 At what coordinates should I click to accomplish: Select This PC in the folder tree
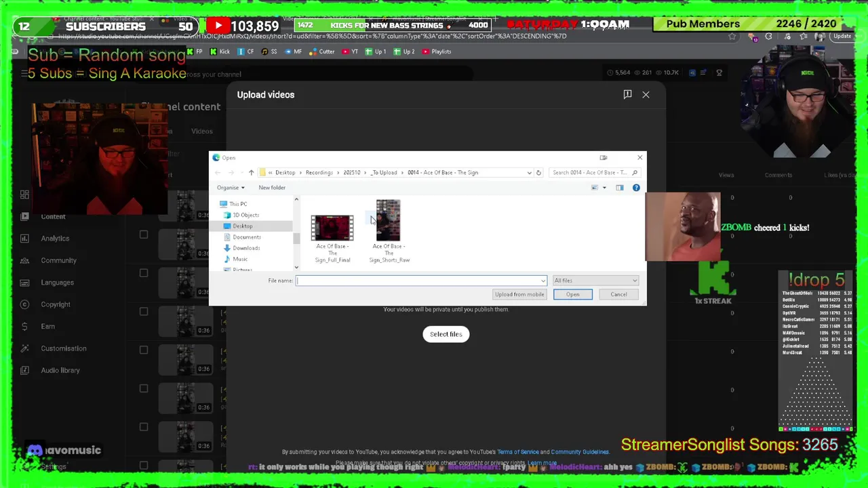[232, 204]
